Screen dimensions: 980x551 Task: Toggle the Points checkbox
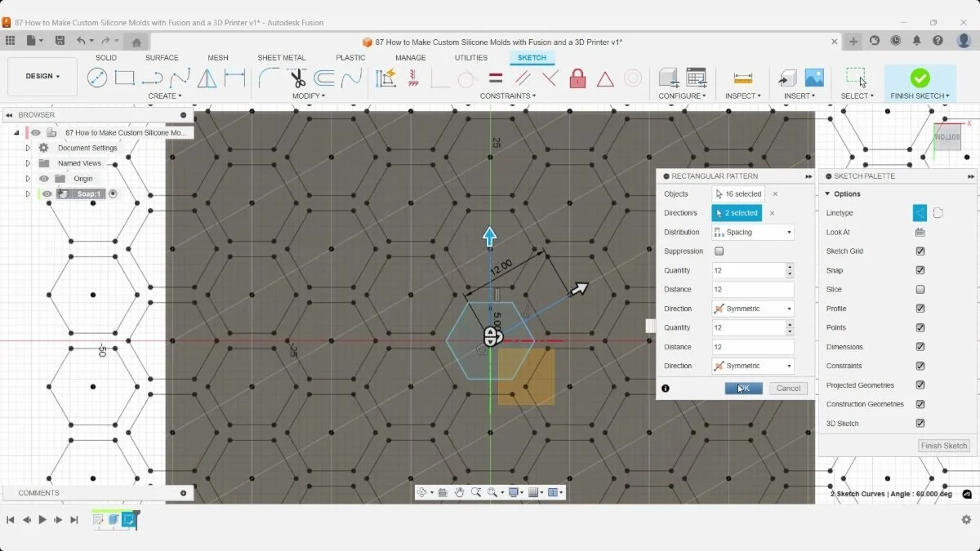[x=920, y=327]
